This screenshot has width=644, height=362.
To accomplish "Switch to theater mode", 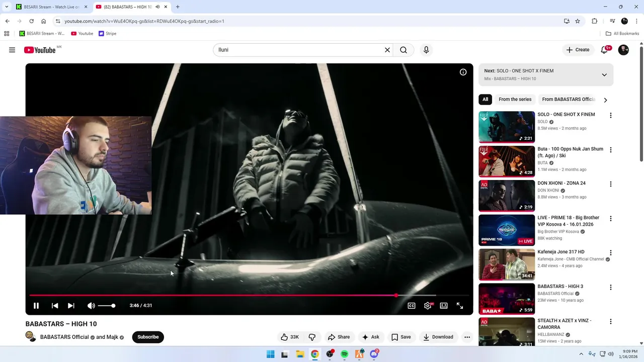I will click(444, 306).
